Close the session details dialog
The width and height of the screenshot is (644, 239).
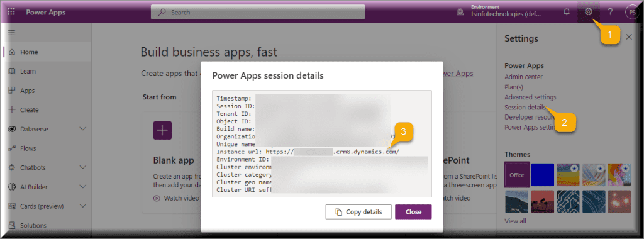[413, 212]
